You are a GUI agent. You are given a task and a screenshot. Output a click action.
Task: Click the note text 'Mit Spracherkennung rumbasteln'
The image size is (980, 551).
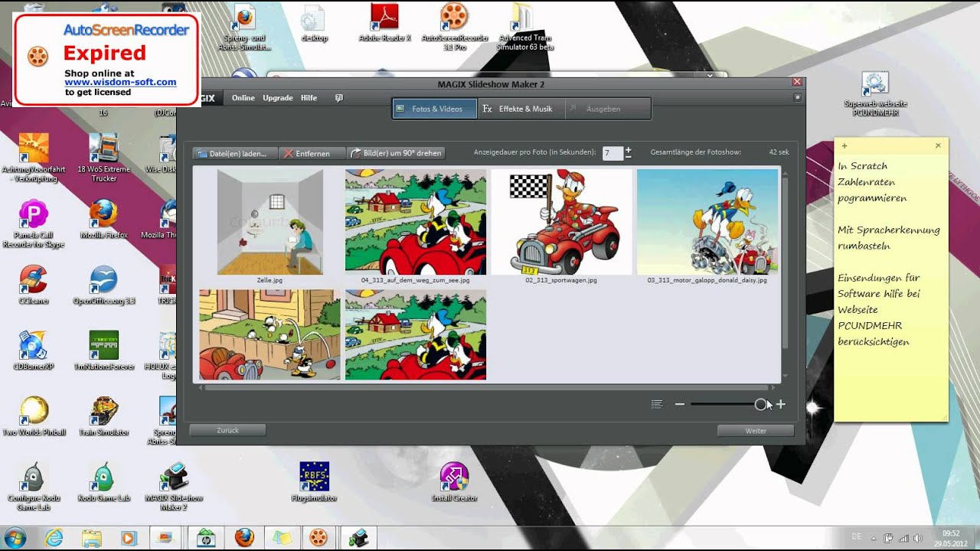click(889, 237)
